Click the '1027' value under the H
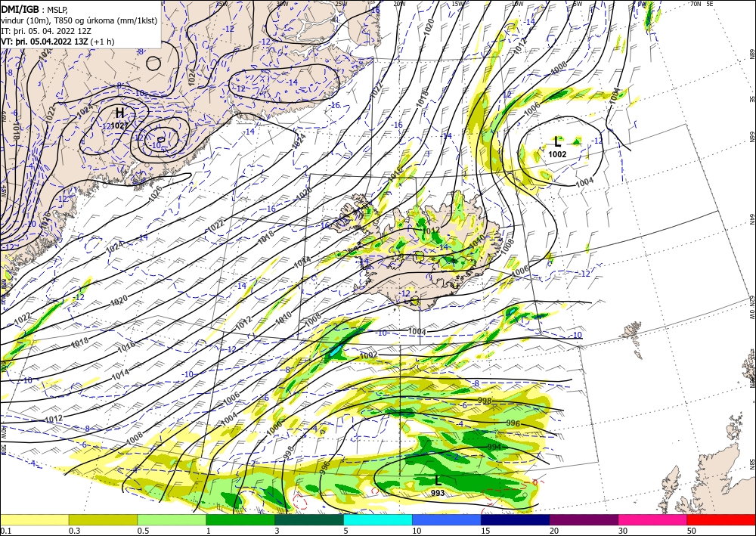This screenshot has width=756, height=536. coord(120,125)
